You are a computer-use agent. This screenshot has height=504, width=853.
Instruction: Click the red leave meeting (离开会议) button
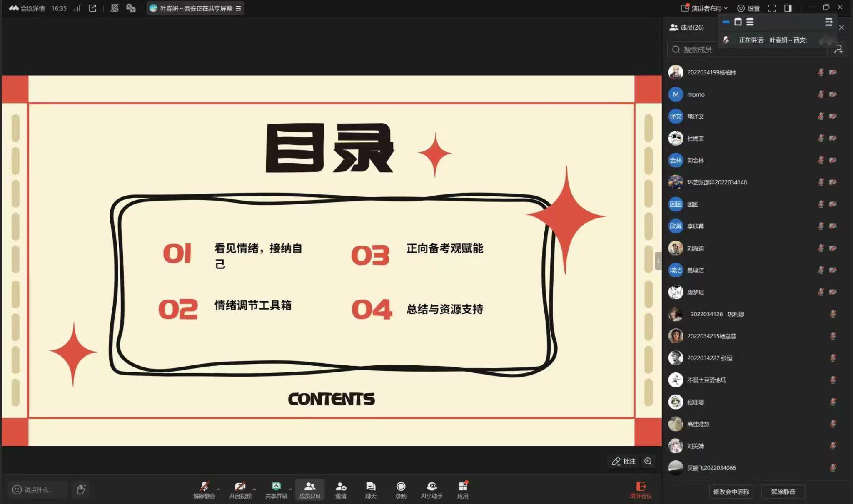pos(641,490)
